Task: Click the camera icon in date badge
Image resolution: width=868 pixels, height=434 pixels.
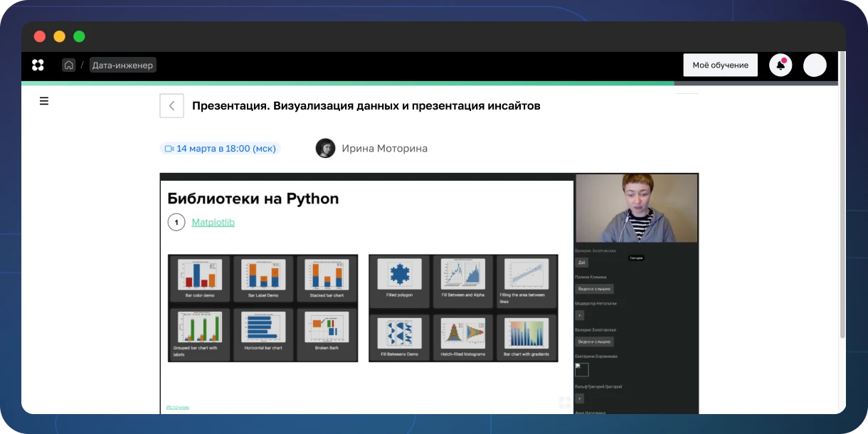Action: (x=169, y=149)
